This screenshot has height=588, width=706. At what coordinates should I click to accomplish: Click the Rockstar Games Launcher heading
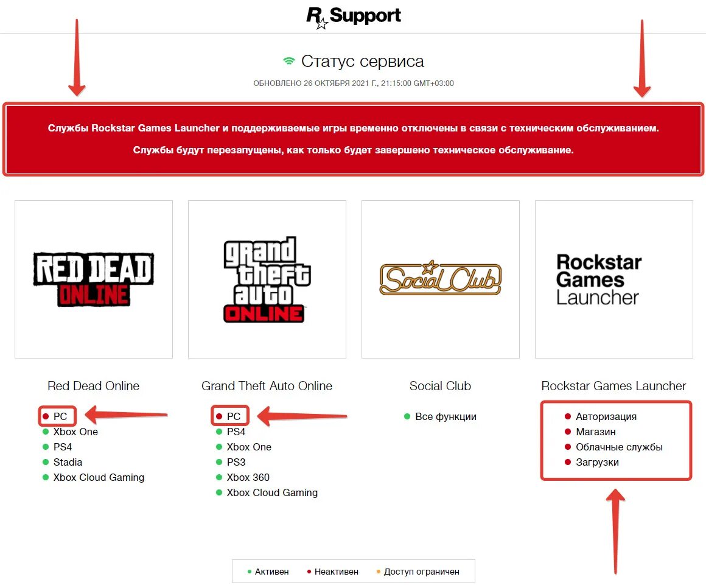(613, 386)
